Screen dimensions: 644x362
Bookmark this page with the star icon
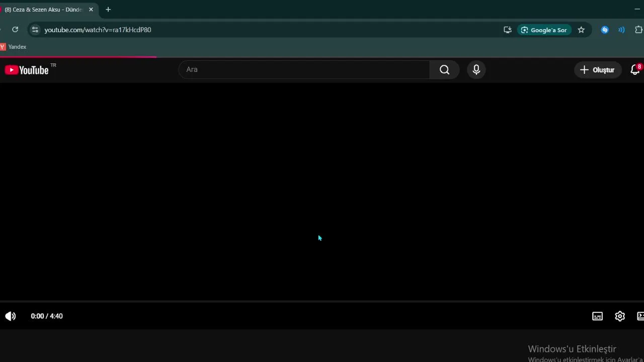[x=581, y=30]
